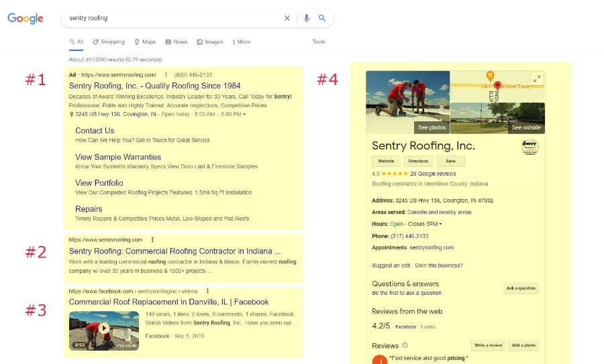
Task: Click in the search input field
Action: (173, 18)
